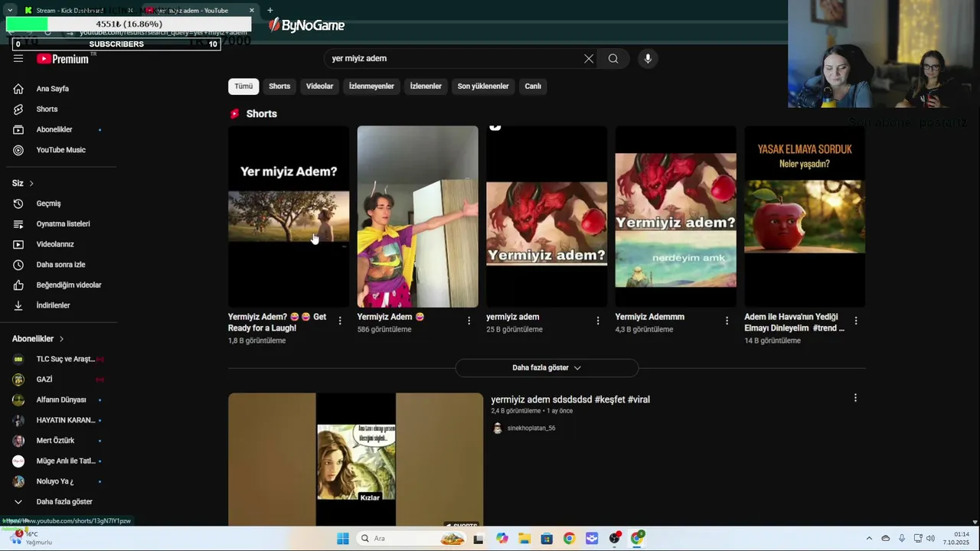980x551 pixels.
Task: Open the taskbar clock showing 01:14
Action: click(956, 539)
